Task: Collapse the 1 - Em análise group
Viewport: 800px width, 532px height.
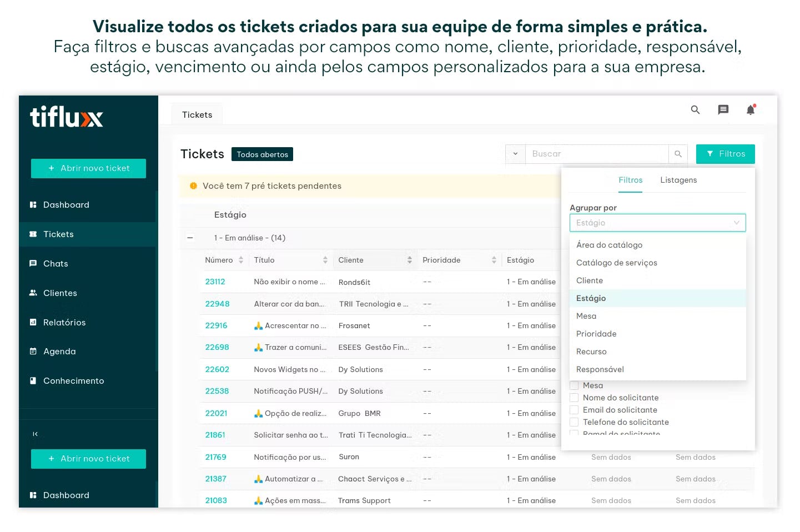Action: click(x=190, y=238)
